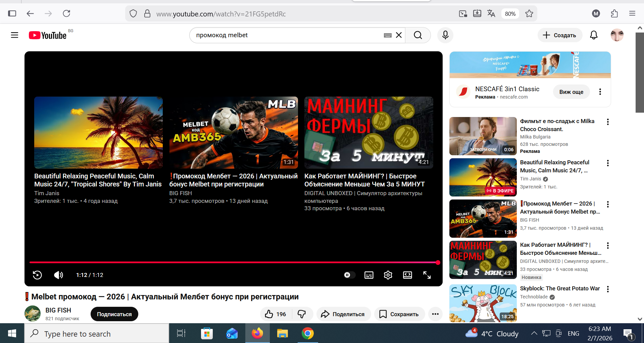Show hidden system tray icons
Viewport: 644px width, 343px height.
pos(534,333)
